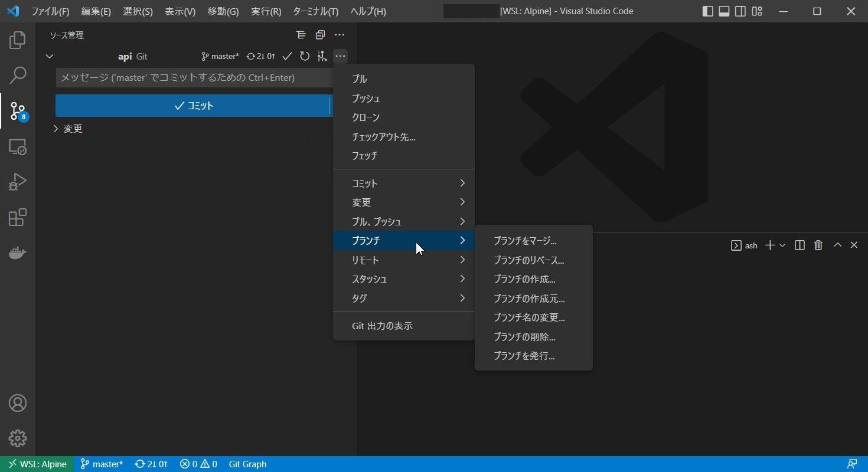Screen dimensions: 868x472
Task: Open Remote Explorer in activity bar
Action: [18, 146]
